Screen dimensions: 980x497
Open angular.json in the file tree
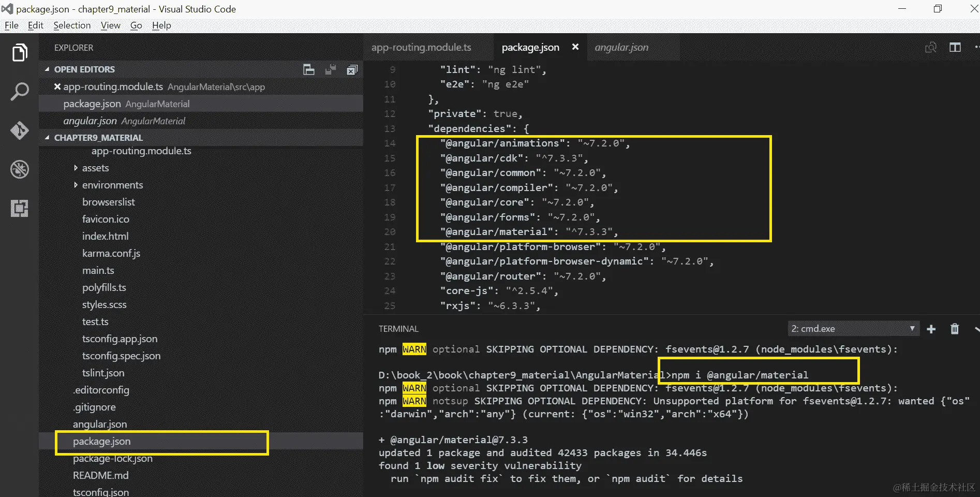pyautogui.click(x=100, y=424)
